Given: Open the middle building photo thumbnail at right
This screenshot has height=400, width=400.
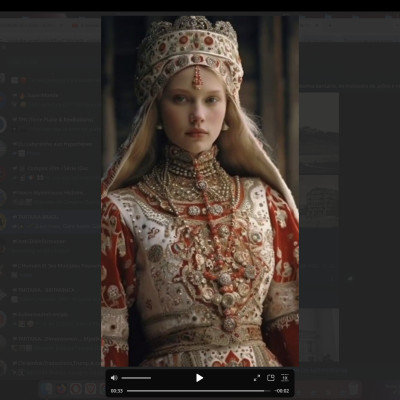Looking at the screenshot, I should (x=319, y=201).
